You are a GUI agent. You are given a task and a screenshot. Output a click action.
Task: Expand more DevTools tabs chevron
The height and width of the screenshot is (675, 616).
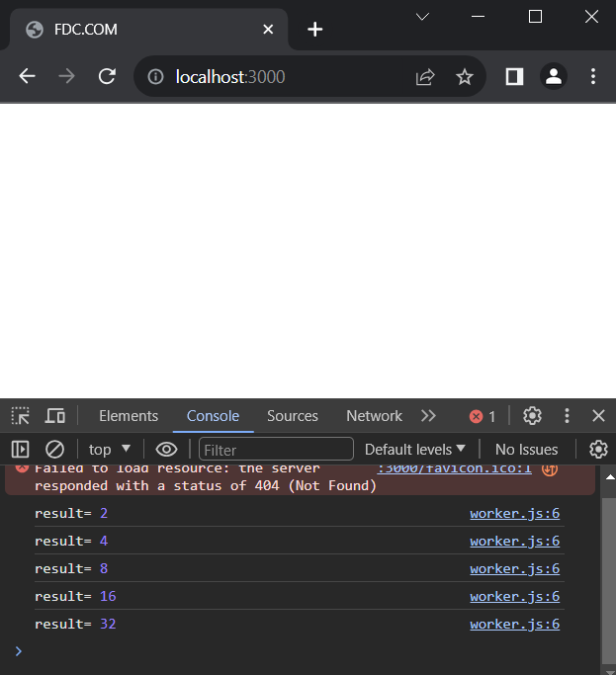pos(428,416)
